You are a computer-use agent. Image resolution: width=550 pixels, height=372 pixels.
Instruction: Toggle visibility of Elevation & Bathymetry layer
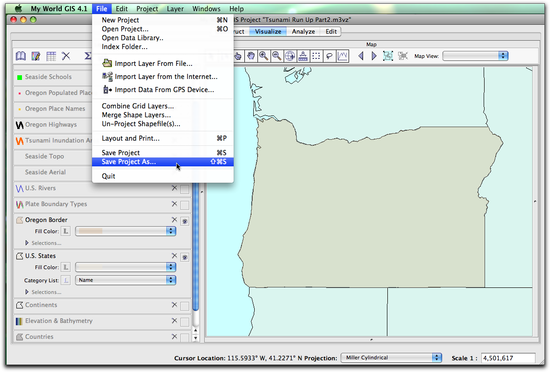(185, 322)
